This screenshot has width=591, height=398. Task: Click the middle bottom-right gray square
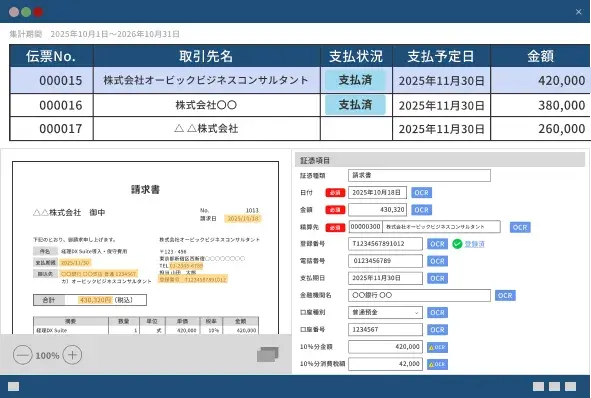(554, 386)
